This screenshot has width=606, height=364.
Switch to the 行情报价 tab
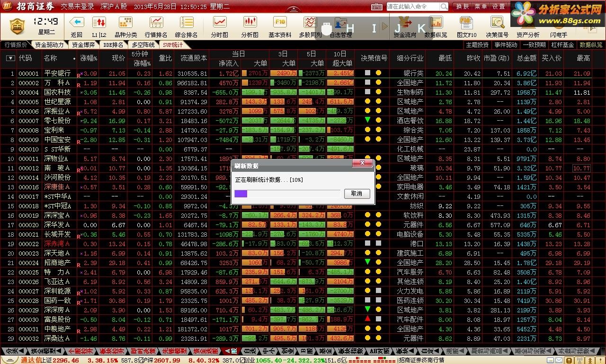click(16, 45)
